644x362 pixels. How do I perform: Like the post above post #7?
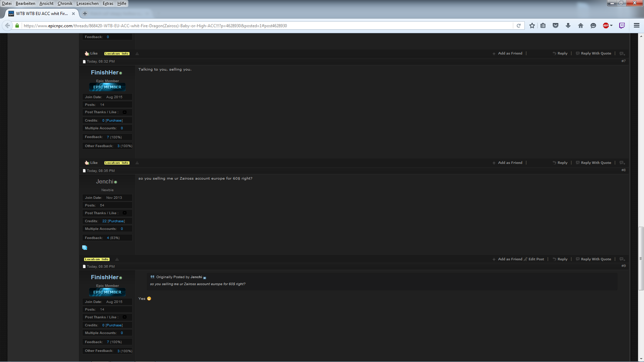point(91,53)
